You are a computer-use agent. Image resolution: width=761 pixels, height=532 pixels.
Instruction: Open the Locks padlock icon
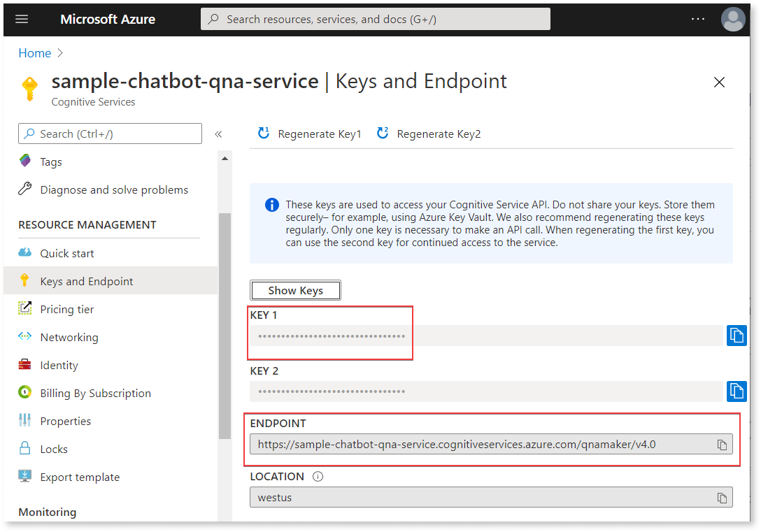[x=24, y=449]
